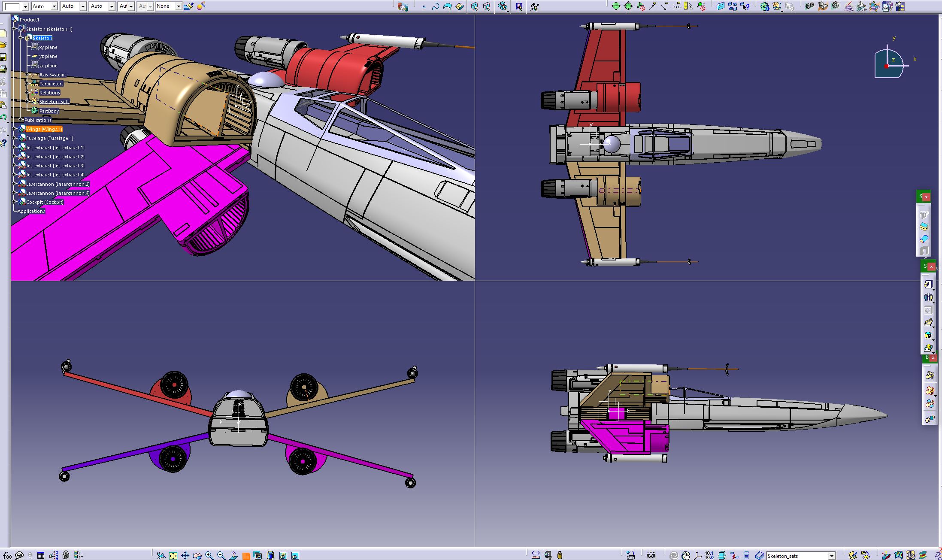The image size is (942, 560).
Task: Expand the Wings (Wings.1) tree node
Action: click(x=14, y=129)
